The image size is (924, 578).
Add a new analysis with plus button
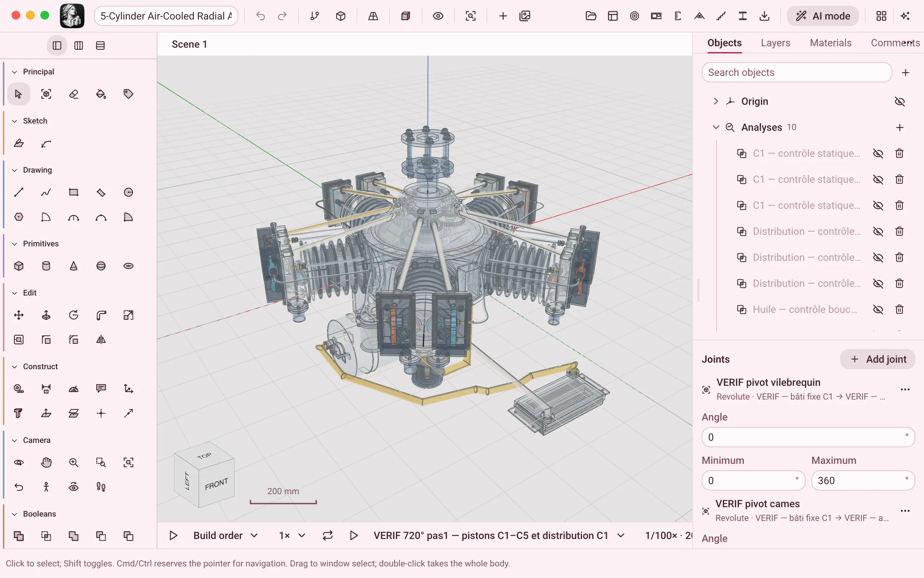pos(899,127)
